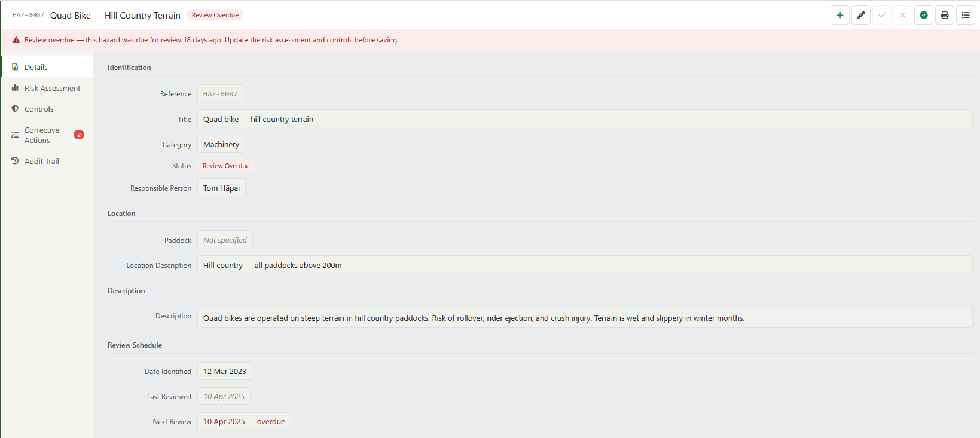Open the Category field showing Machinery

click(x=221, y=144)
